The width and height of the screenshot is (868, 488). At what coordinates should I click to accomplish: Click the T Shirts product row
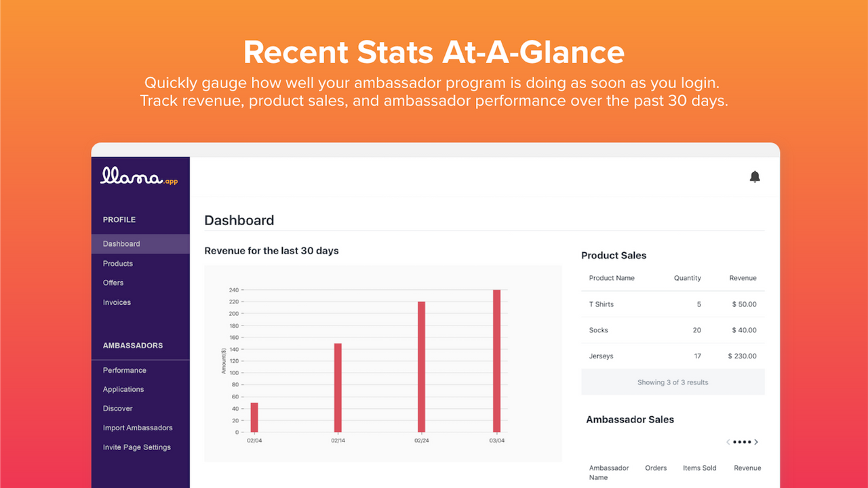coord(601,304)
